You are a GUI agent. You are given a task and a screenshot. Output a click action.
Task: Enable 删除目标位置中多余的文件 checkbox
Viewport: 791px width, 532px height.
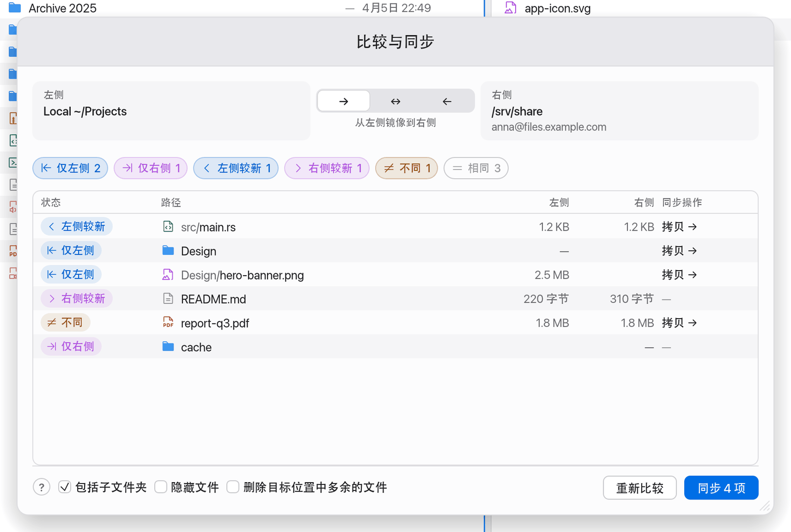233,487
